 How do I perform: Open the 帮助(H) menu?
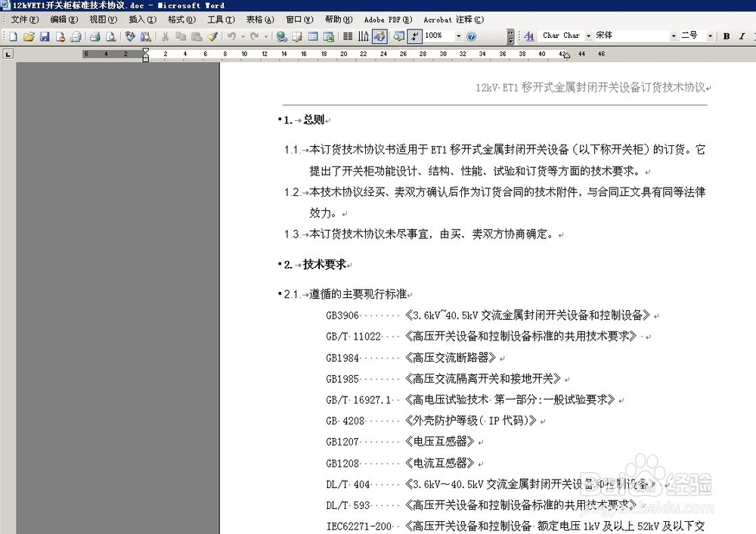pos(339,20)
